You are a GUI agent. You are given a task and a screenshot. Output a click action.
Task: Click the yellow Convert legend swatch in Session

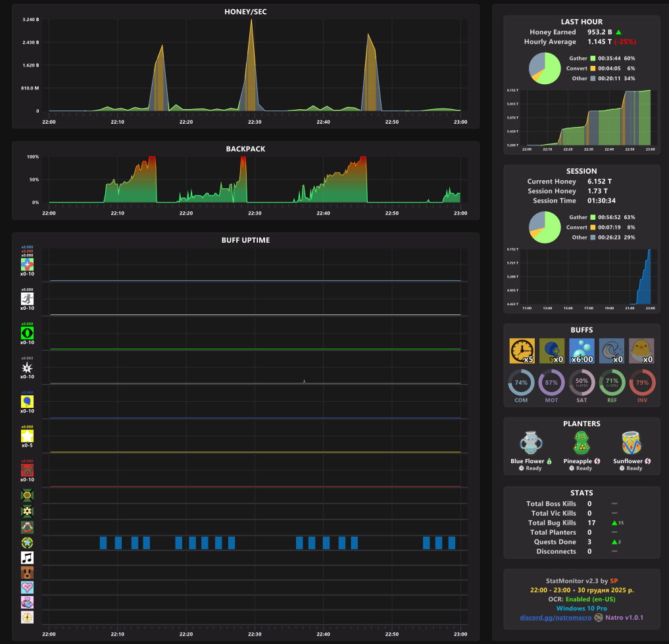pyautogui.click(x=593, y=228)
